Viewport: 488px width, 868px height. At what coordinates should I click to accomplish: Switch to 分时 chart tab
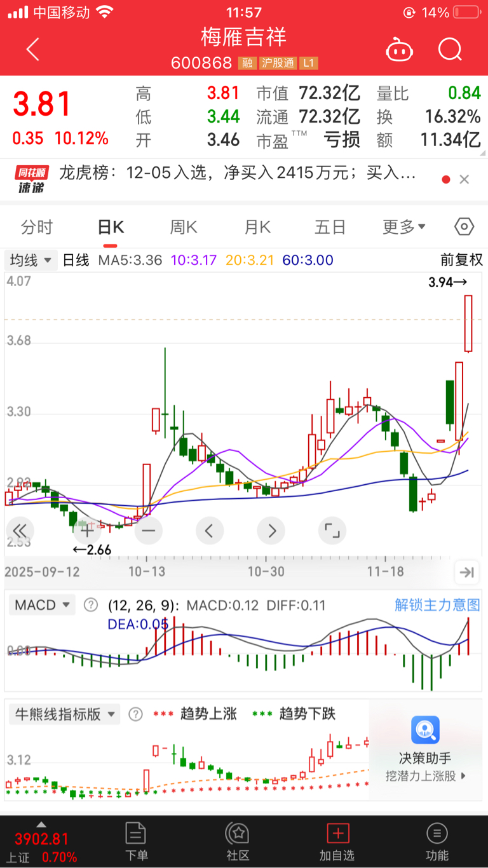point(37,227)
